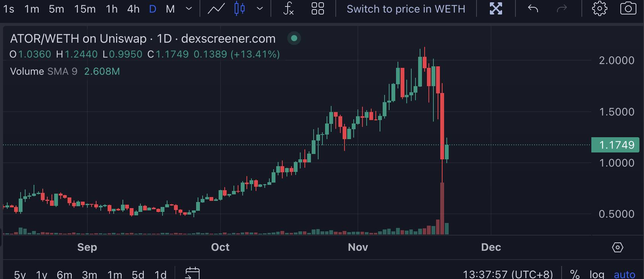Toggle percent scale mode
Viewport: 644px width, 279px height.
575,274
